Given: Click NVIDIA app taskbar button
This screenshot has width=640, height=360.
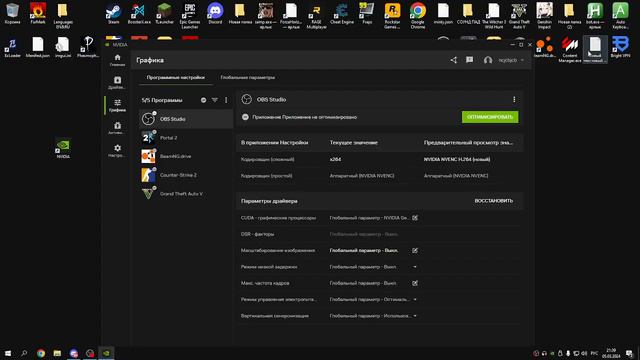Looking at the screenshot, I should 106,353.
